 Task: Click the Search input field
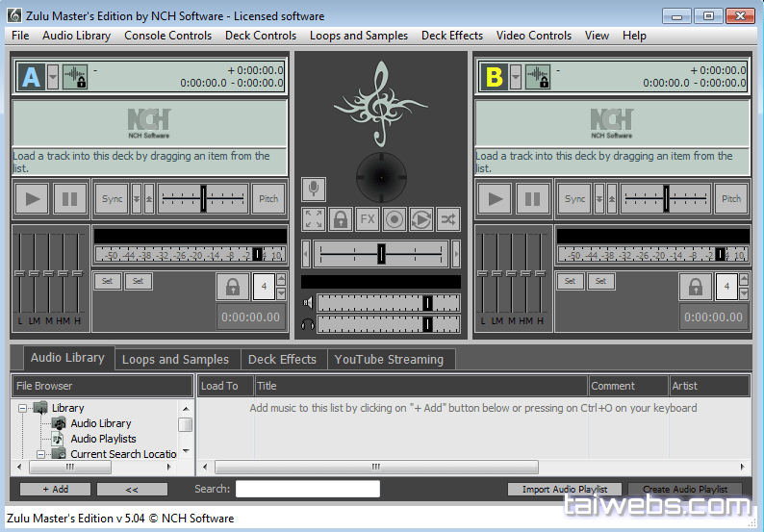[308, 489]
